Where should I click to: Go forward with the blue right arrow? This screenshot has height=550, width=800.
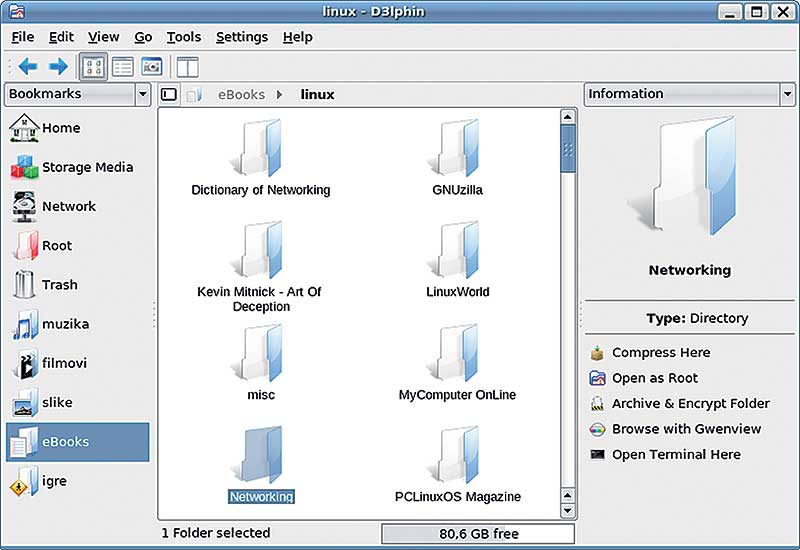coord(58,66)
